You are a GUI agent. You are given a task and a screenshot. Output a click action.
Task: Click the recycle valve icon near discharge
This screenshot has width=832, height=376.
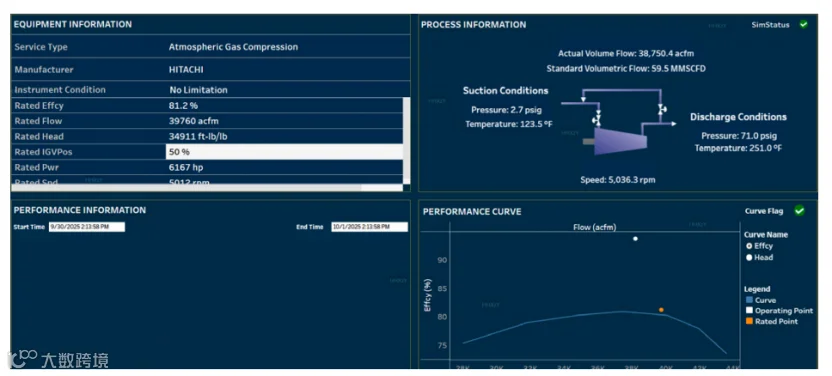tap(661, 109)
